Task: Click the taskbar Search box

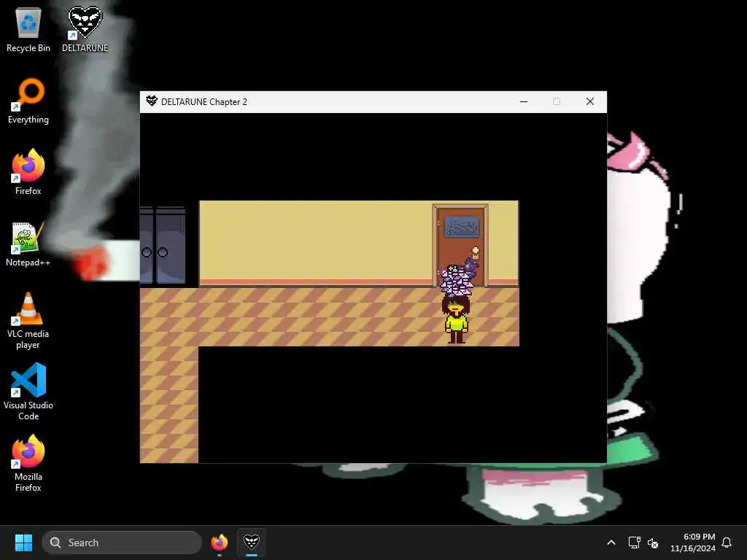Action: click(122, 542)
